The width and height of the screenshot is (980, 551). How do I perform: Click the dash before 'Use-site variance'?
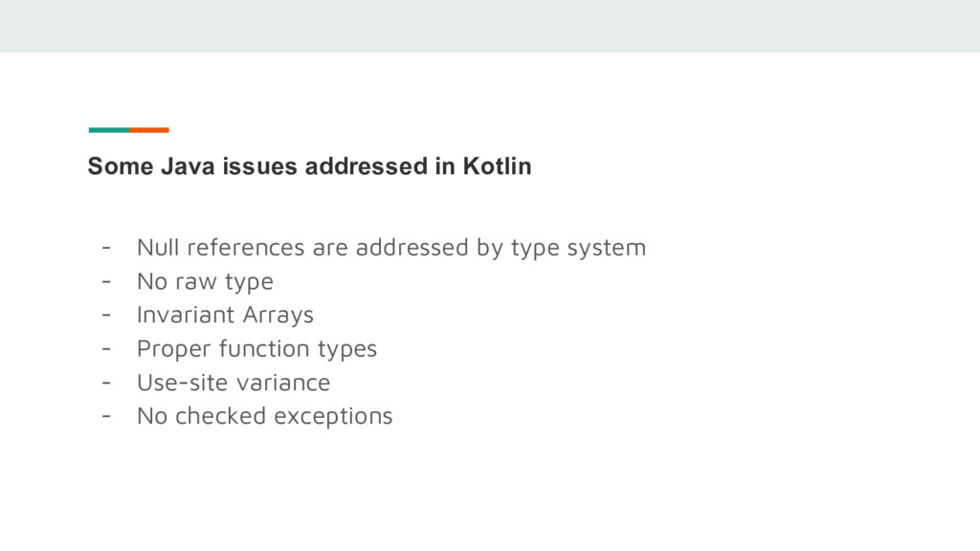105,383
